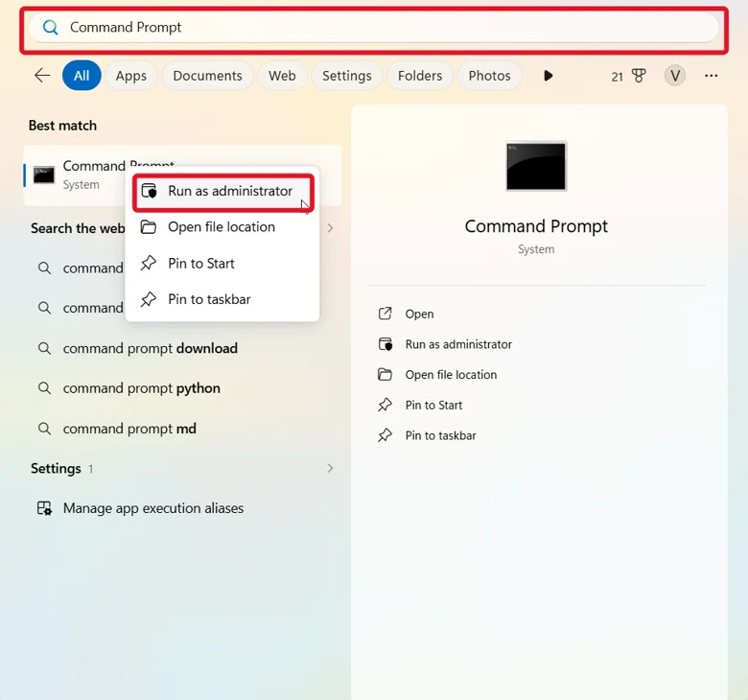Open command prompt python web suggestion
Screen dimensions: 748x700
click(x=142, y=388)
